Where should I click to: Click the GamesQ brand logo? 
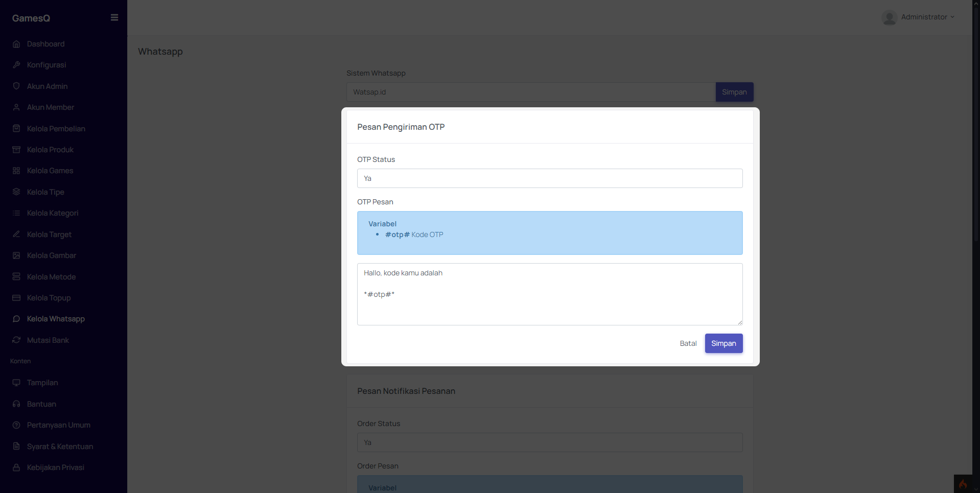click(x=31, y=18)
